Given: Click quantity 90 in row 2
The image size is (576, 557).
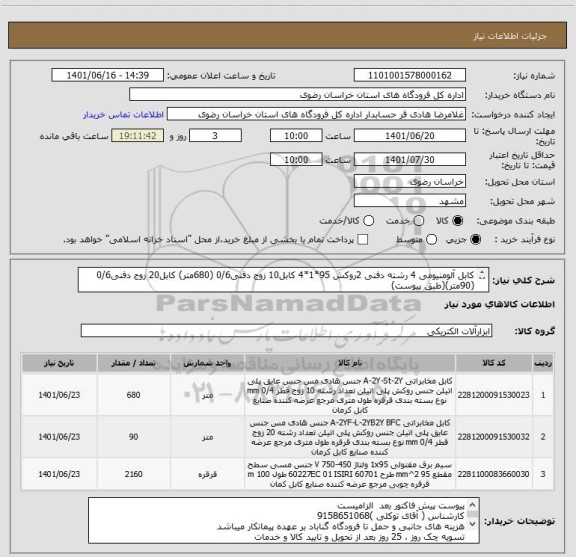Looking at the screenshot, I should 133,437.
